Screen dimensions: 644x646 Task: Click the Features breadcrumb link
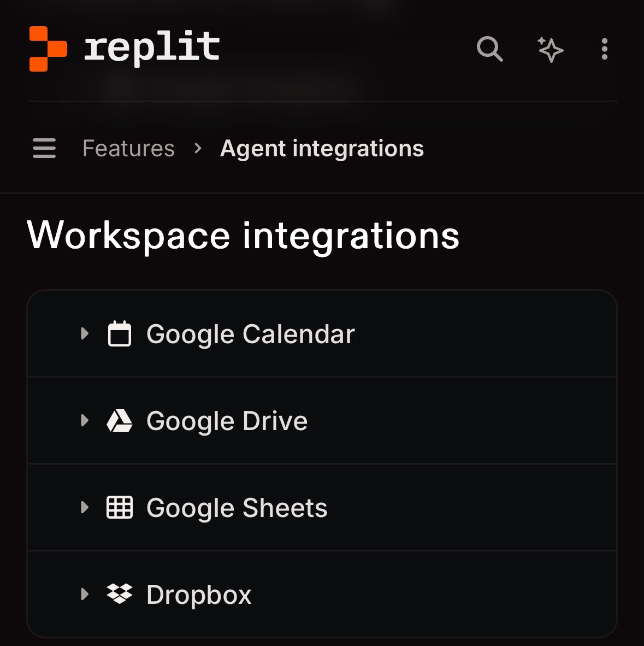[128, 148]
